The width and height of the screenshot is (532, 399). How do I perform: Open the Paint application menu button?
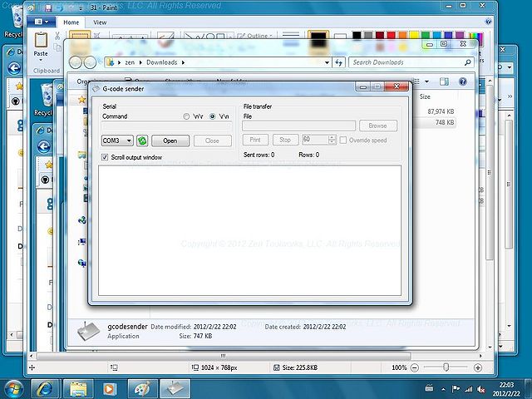(42, 22)
